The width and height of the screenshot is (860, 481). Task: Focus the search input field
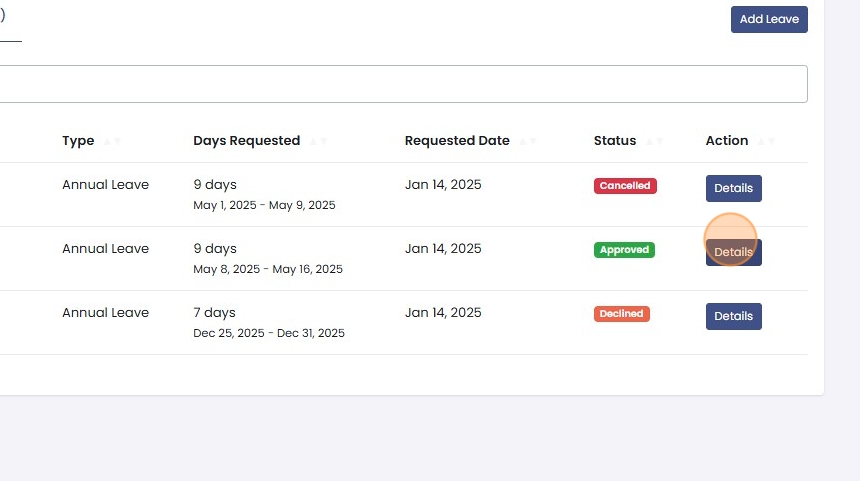400,84
